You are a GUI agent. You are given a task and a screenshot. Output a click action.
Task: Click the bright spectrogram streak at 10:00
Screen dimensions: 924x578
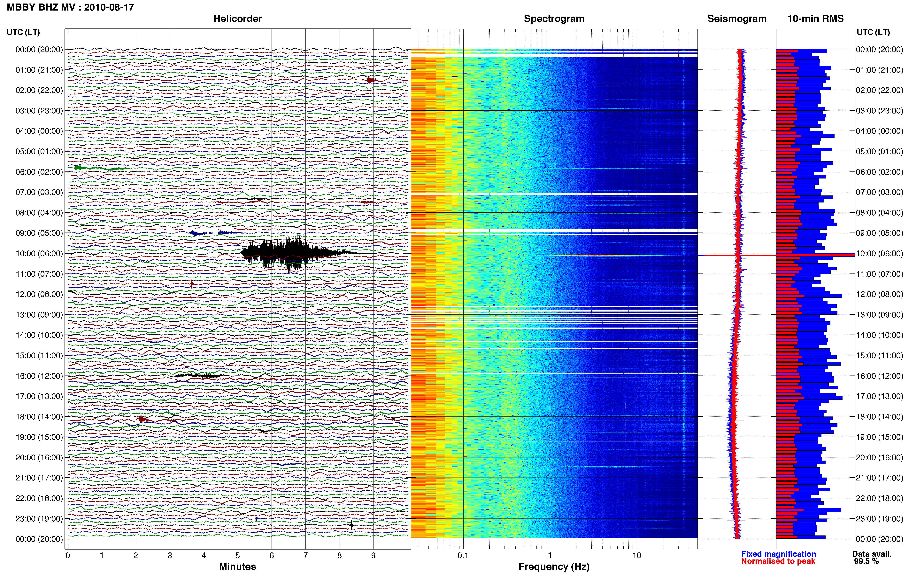tap(611, 255)
